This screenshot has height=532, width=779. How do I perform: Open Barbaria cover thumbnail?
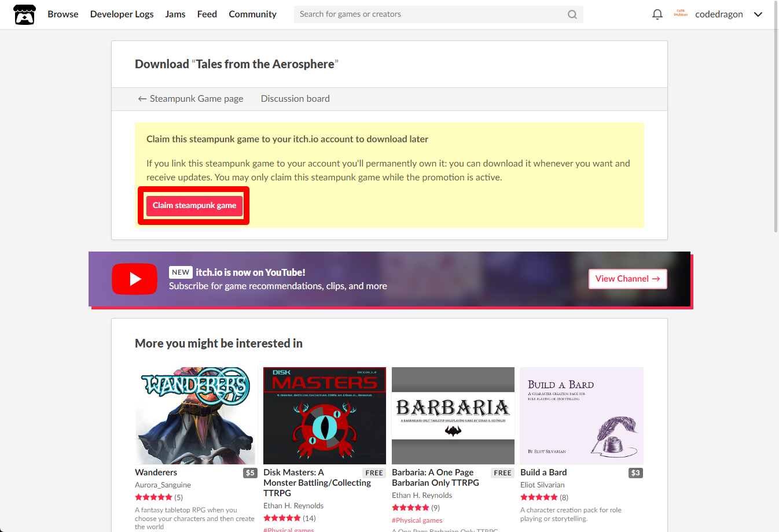coord(453,416)
